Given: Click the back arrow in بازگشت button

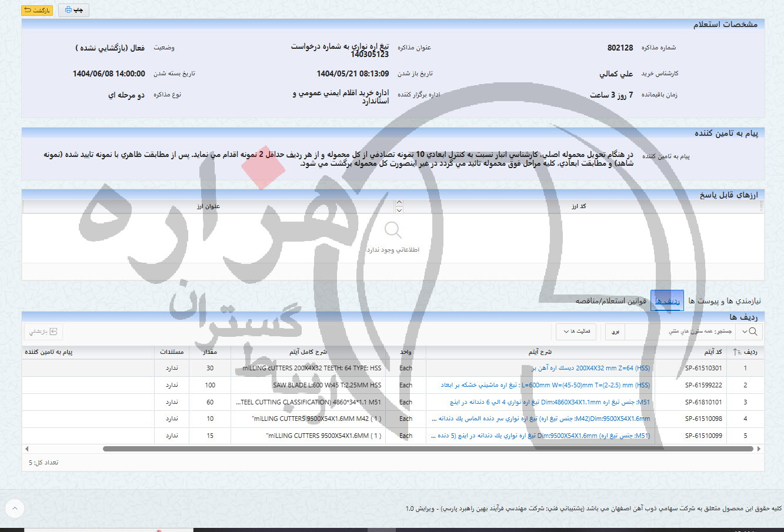Looking at the screenshot, I should [x=26, y=10].
